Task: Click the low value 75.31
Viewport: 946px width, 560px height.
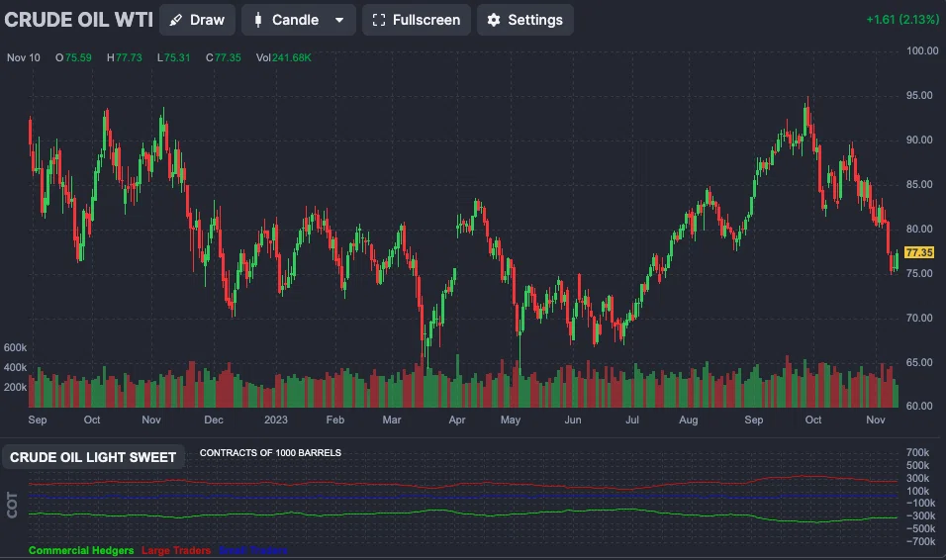Action: 177,58
